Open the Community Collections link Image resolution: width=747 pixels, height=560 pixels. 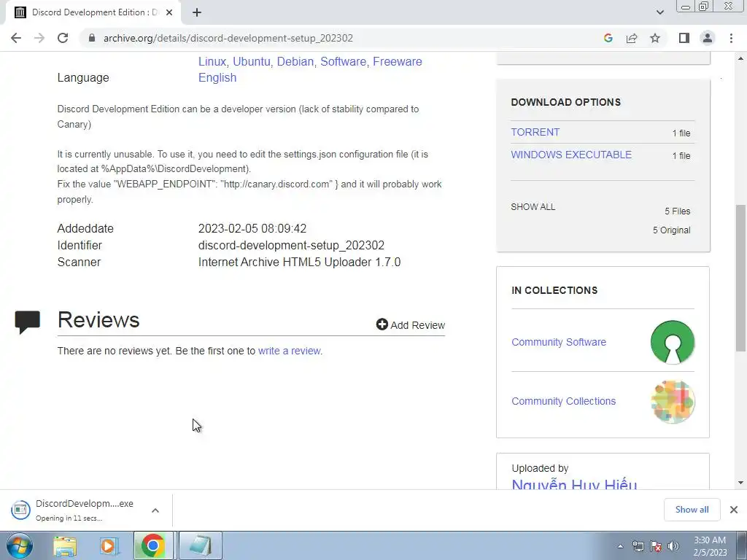pos(564,401)
